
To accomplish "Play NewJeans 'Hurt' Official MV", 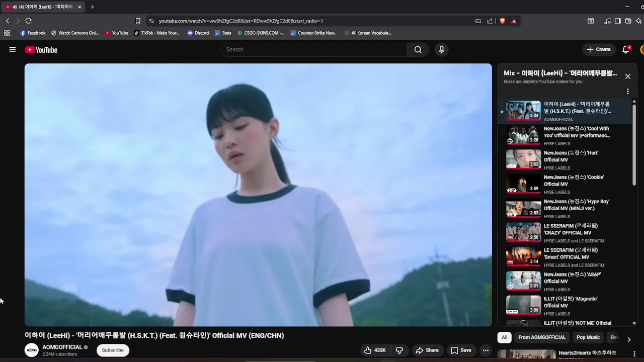I will coord(565,160).
